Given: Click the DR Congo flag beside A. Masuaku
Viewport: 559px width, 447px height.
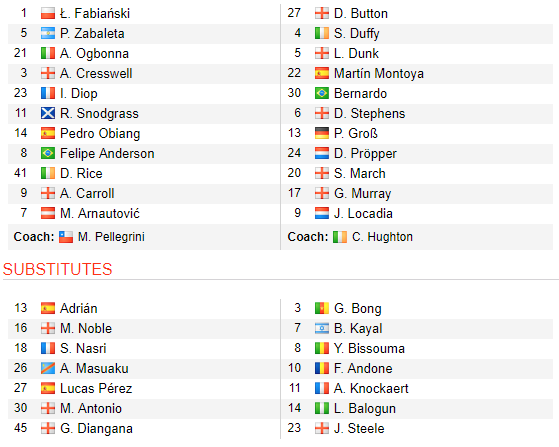Looking at the screenshot, I should [x=48, y=368].
